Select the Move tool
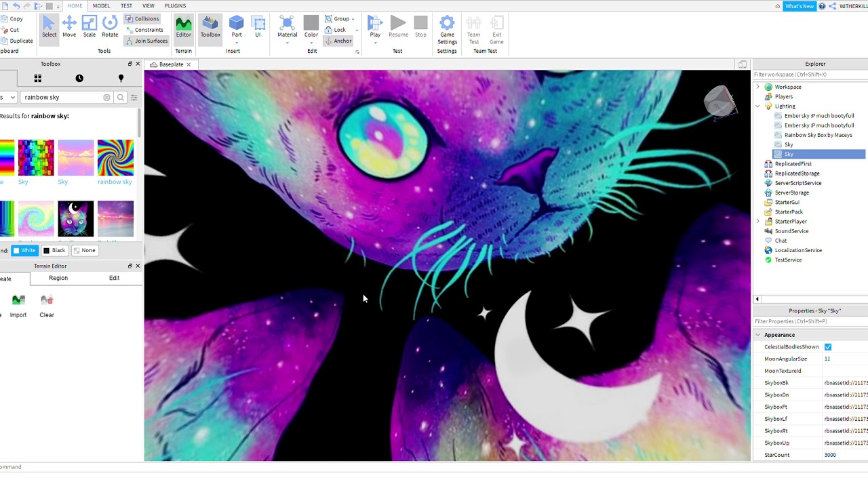Screen dimensions: 868x488 (x=69, y=27)
